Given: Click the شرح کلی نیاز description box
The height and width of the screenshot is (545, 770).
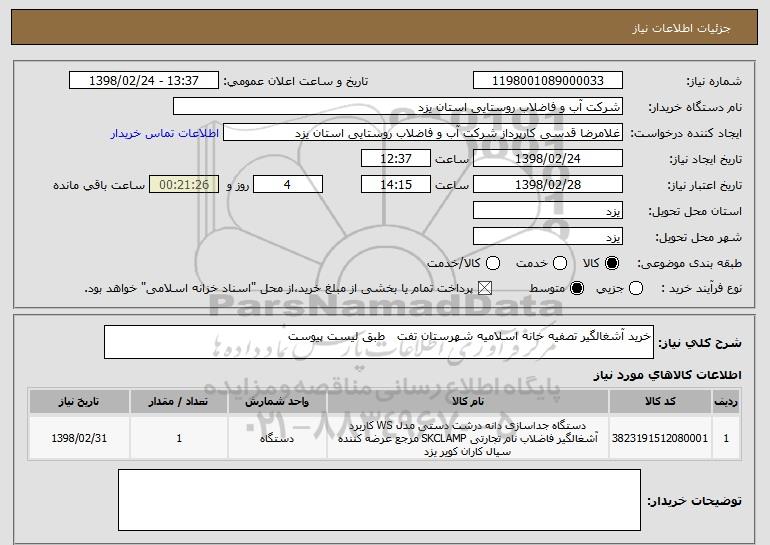Looking at the screenshot, I should 379,342.
